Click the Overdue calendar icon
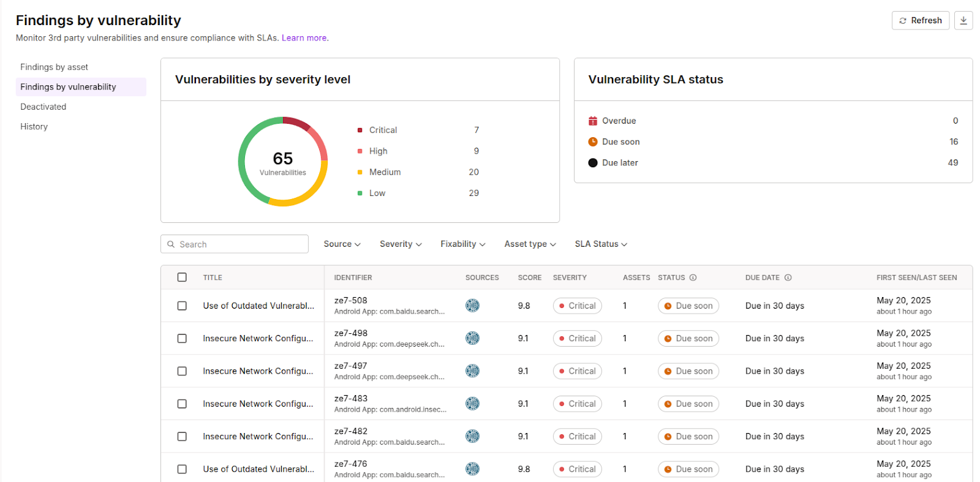The width and height of the screenshot is (980, 482). 593,121
